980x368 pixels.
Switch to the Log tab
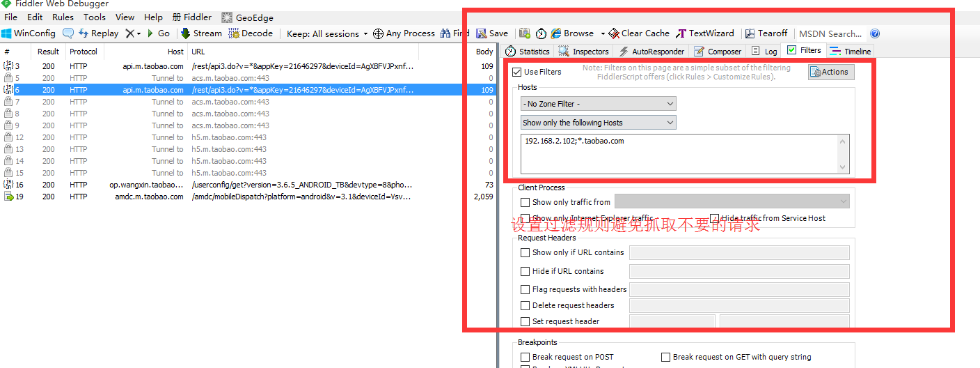(764, 52)
